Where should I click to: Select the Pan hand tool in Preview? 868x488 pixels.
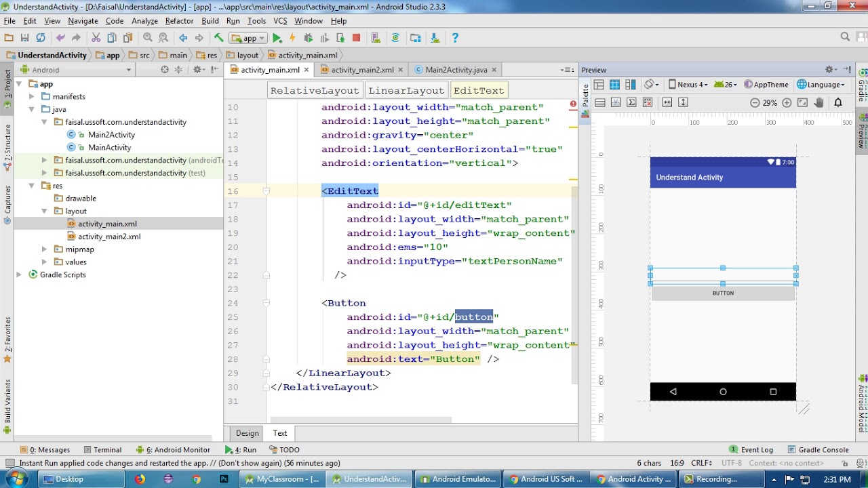(x=819, y=103)
